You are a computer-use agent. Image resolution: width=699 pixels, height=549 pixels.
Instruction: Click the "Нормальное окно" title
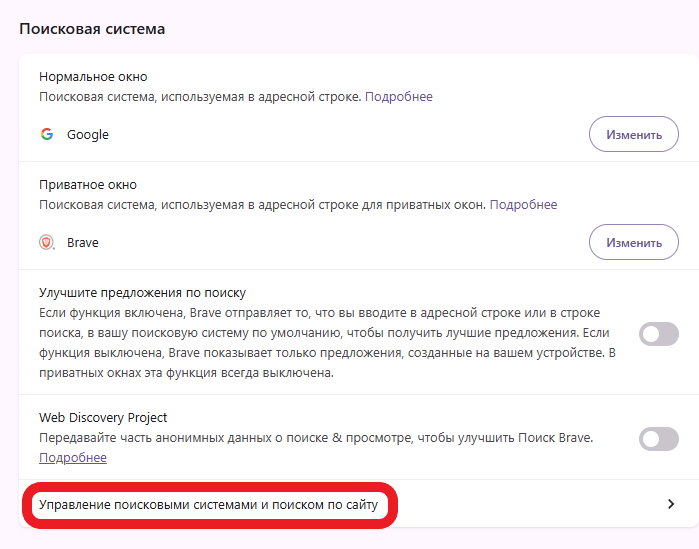click(x=93, y=77)
